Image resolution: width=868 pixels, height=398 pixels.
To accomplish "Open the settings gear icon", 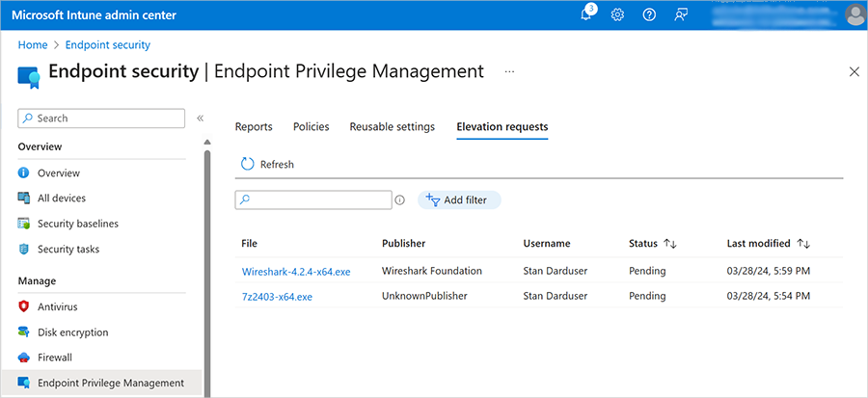I will (x=617, y=14).
